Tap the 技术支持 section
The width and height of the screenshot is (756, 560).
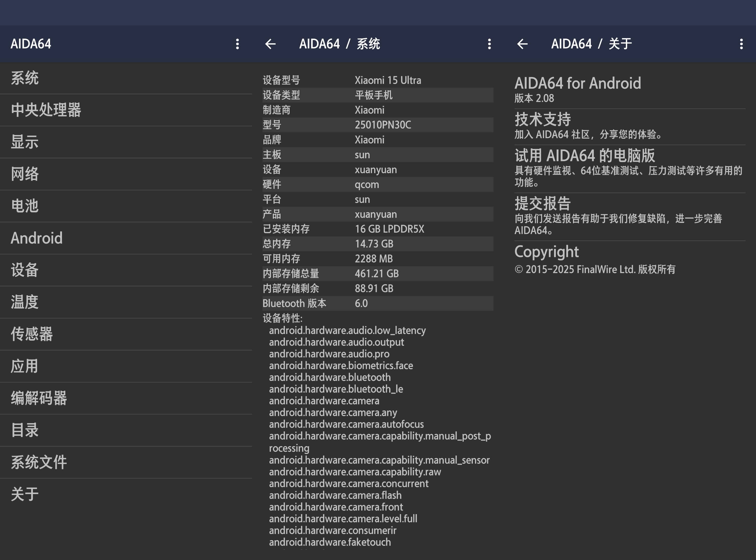point(630,127)
